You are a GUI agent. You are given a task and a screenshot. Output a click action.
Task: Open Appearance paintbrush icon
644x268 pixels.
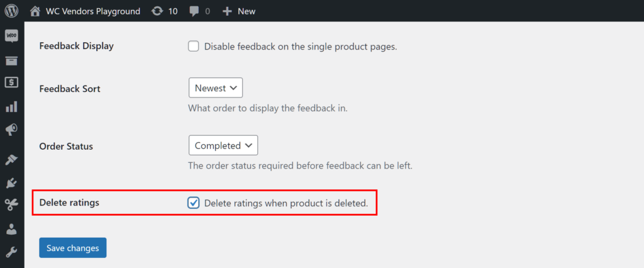click(11, 160)
